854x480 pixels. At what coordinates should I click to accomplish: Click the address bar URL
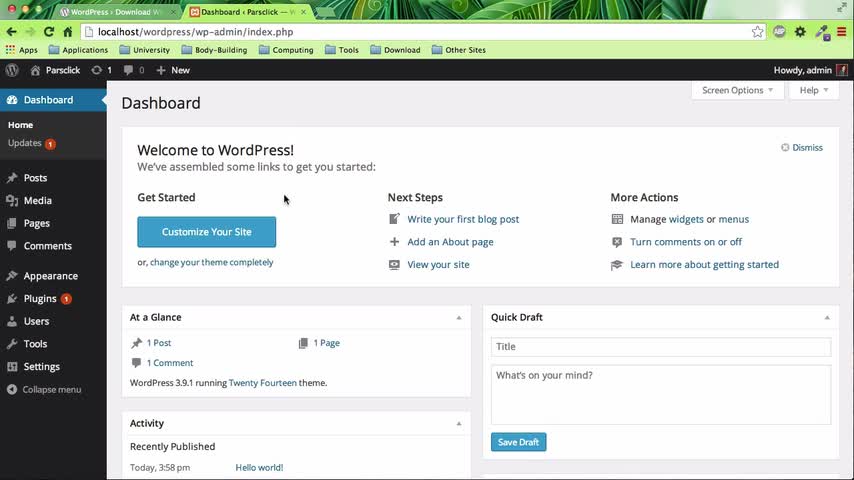click(196, 32)
